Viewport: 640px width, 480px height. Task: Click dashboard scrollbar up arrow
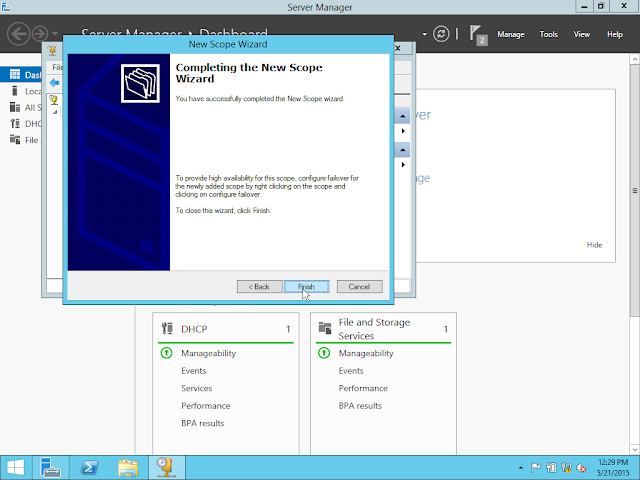[x=635, y=60]
